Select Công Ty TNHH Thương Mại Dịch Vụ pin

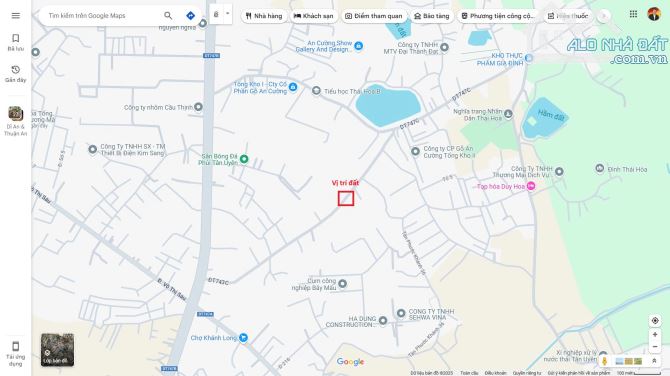click(559, 171)
